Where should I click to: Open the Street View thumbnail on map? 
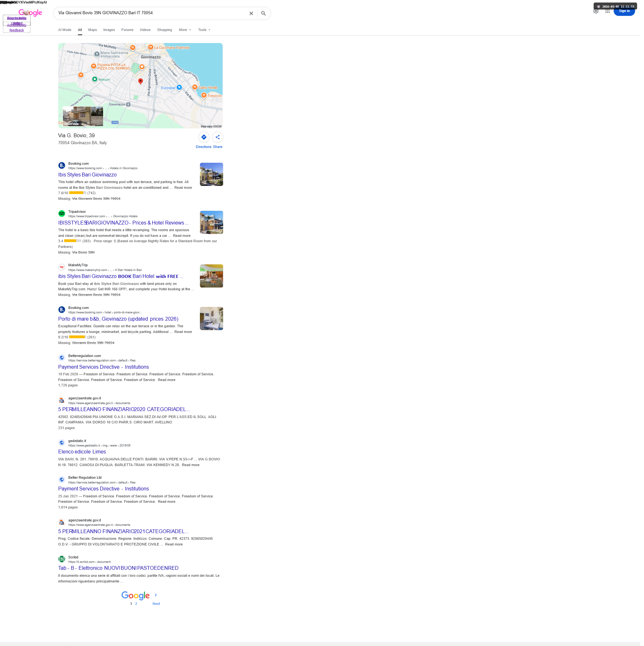point(83,117)
